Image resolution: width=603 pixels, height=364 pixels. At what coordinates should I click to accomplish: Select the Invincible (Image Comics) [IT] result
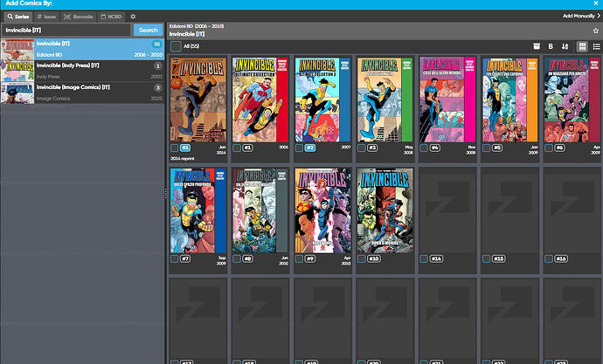pos(82,93)
